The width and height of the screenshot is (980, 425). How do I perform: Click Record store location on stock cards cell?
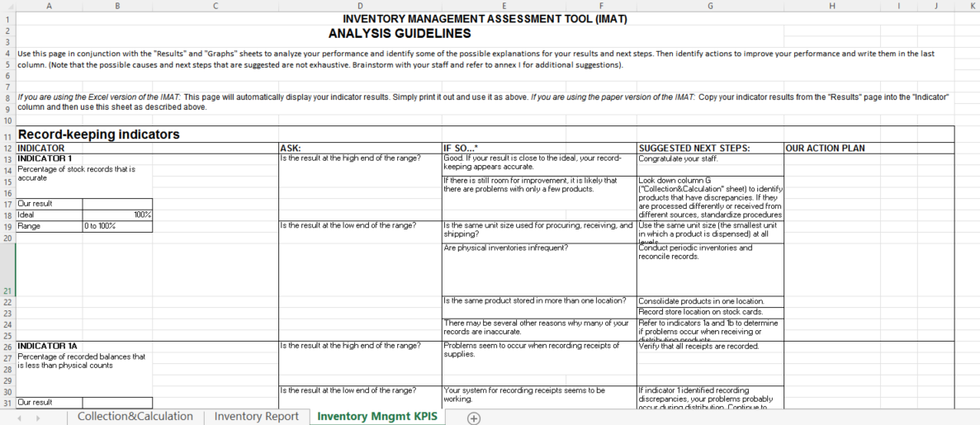click(x=710, y=313)
